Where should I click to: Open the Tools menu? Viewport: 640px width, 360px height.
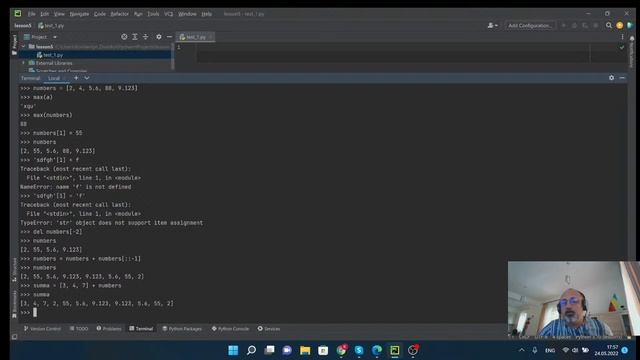click(x=153, y=14)
